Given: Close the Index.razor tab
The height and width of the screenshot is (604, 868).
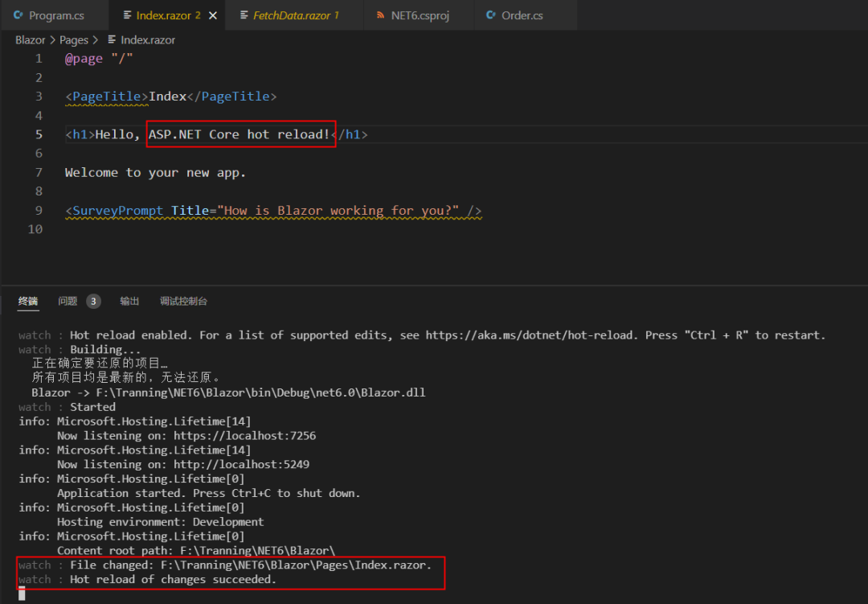Looking at the screenshot, I should 212,15.
